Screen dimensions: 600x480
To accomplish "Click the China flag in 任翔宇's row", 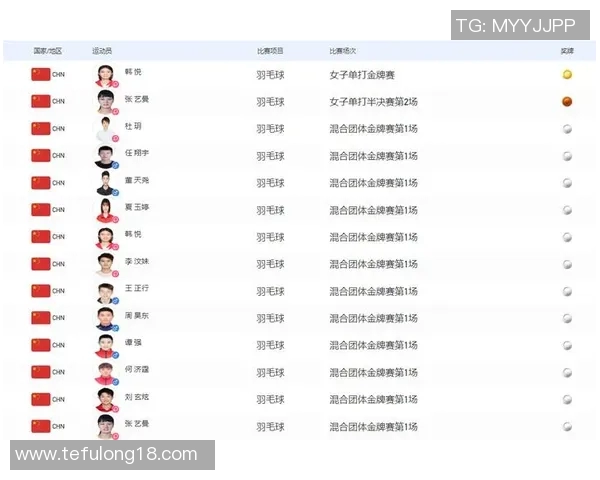I will click(40, 156).
